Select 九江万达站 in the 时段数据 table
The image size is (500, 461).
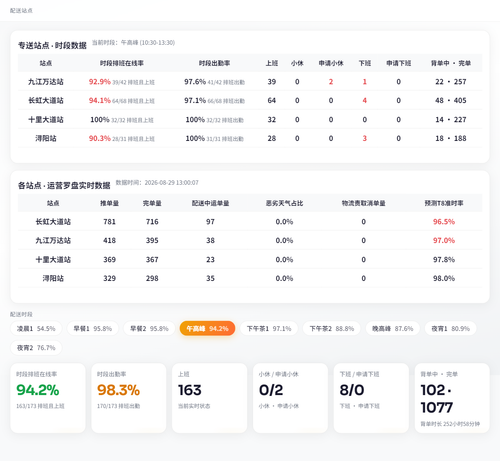click(x=46, y=82)
